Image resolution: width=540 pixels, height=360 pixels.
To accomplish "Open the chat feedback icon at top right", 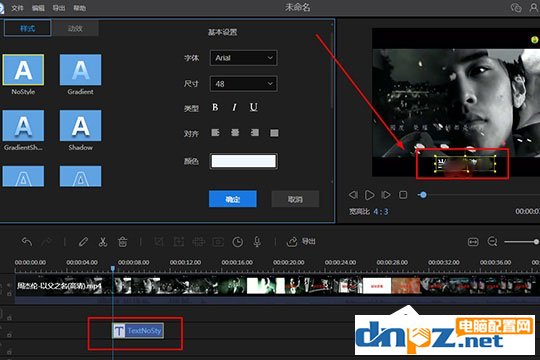I will click(x=516, y=8).
